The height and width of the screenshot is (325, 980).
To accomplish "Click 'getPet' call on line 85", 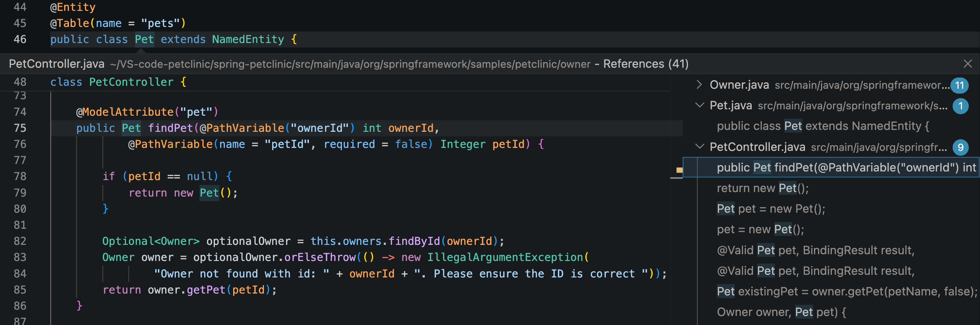I will (x=206, y=290).
